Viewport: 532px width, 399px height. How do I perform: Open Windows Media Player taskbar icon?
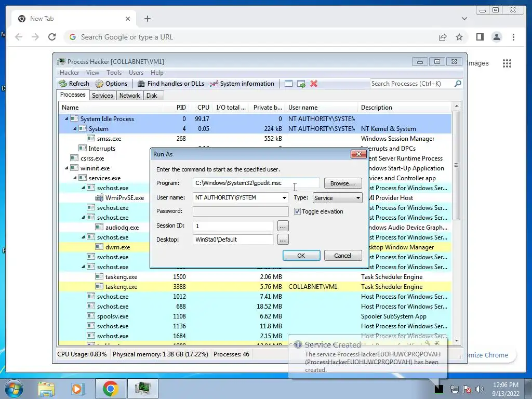pyautogui.click(x=77, y=389)
